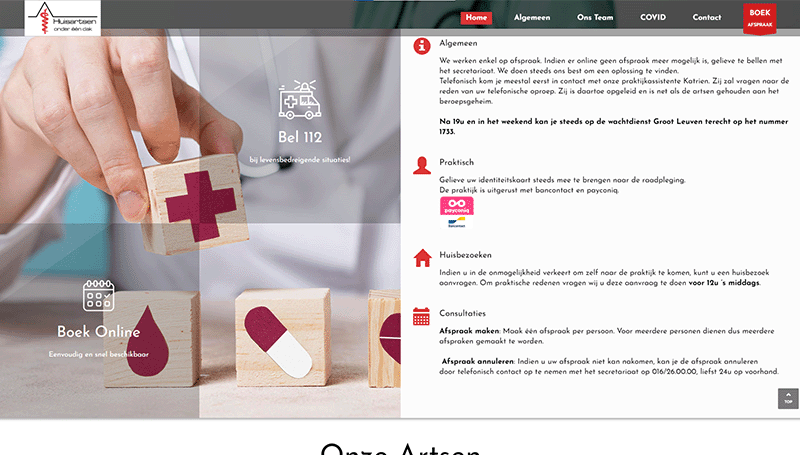This screenshot has height=455, width=800.
Task: Click the ambulance icon above Bel 112
Action: point(300,99)
